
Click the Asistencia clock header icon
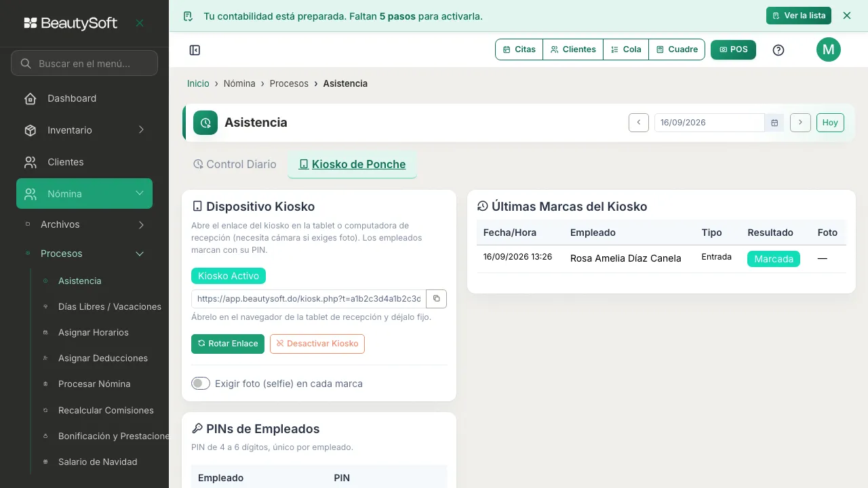[205, 123]
